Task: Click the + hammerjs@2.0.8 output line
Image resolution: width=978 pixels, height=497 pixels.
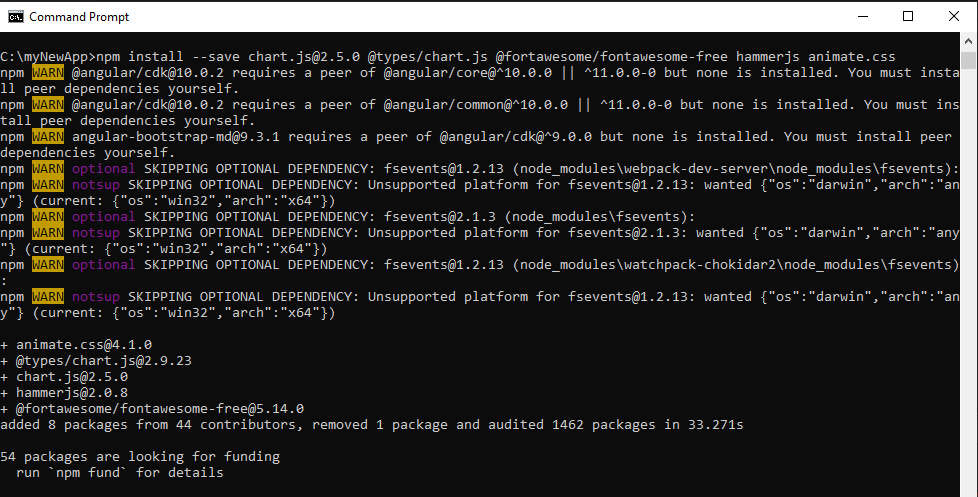Action: click(72, 393)
